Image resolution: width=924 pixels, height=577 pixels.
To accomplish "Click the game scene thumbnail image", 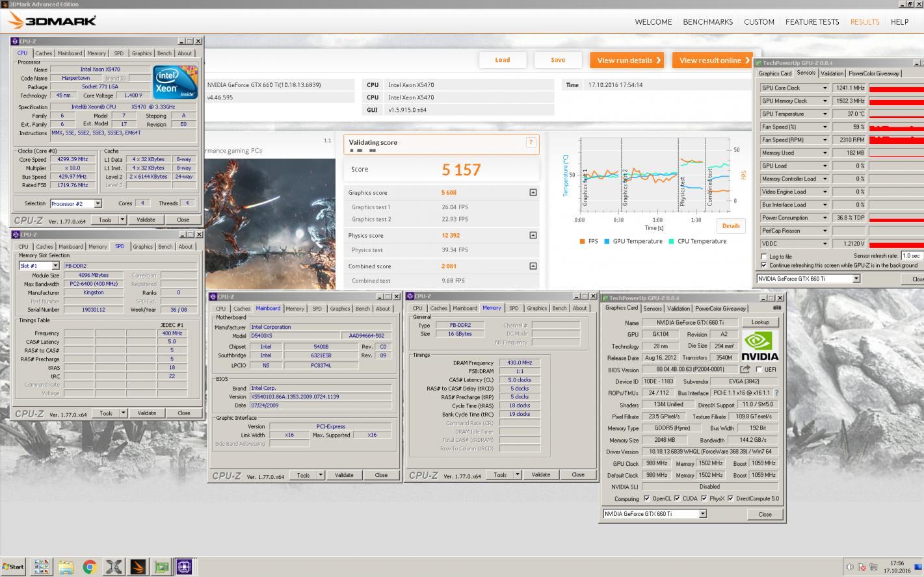I will [269, 224].
